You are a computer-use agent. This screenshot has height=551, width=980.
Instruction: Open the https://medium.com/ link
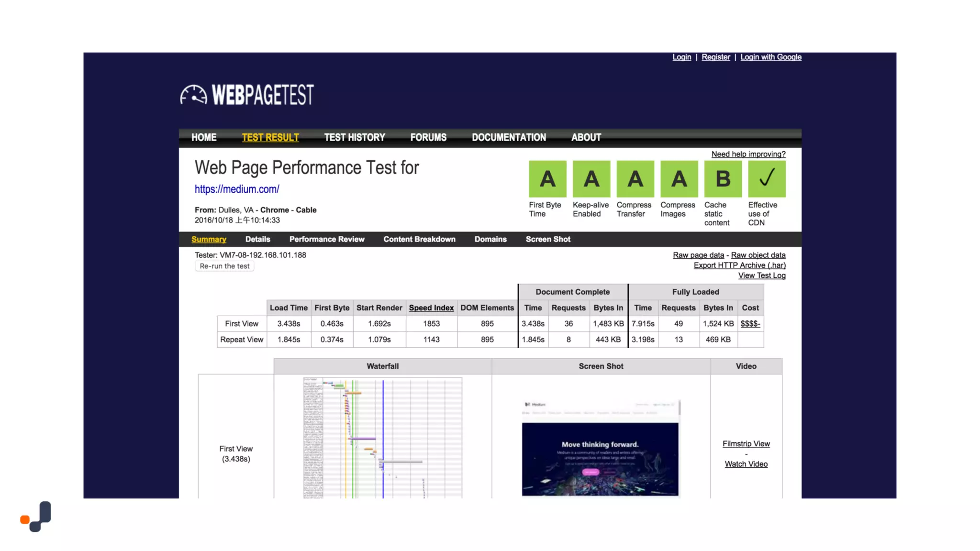[x=237, y=189]
